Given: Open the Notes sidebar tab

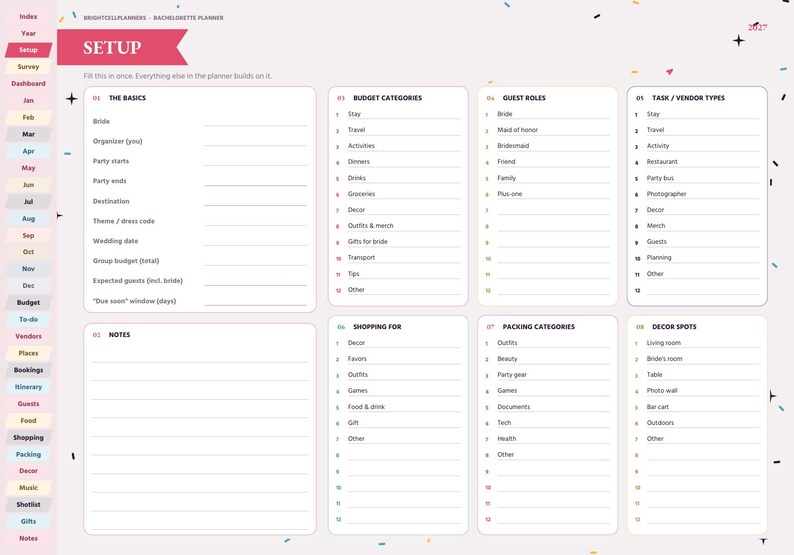Looking at the screenshot, I should pos(28,538).
